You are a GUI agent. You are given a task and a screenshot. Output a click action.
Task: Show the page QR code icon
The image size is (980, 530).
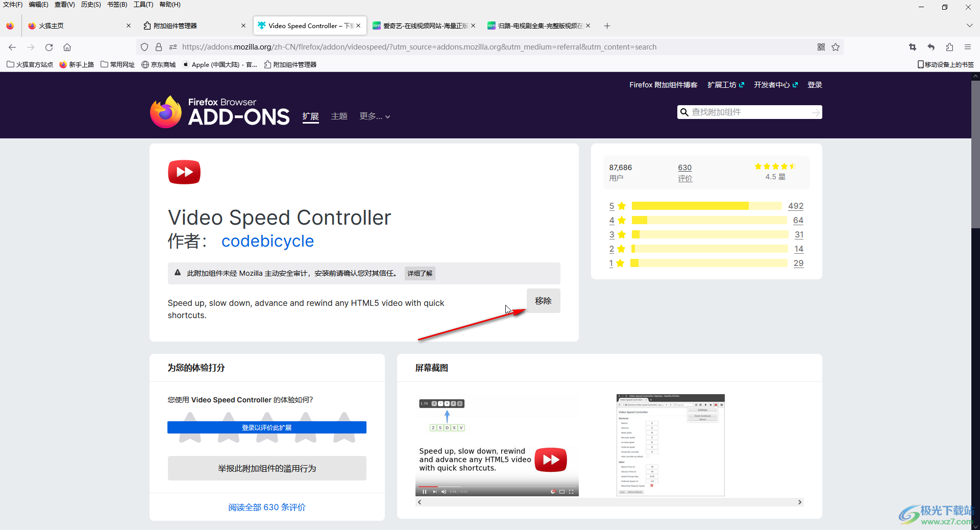click(x=821, y=47)
